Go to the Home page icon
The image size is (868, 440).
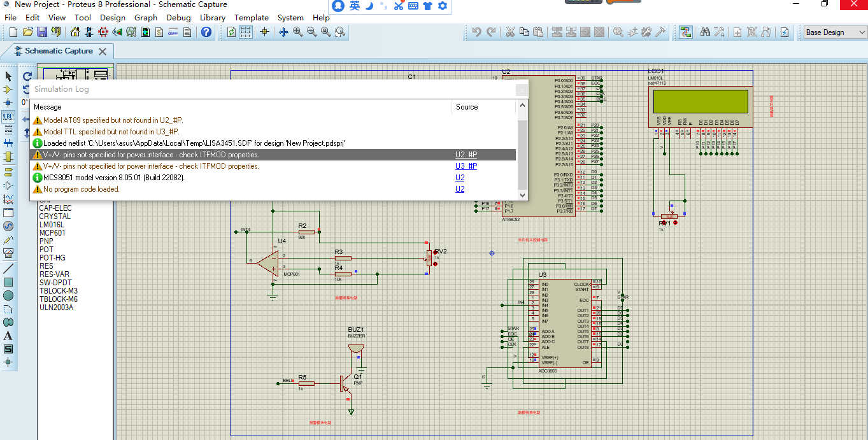(x=75, y=32)
